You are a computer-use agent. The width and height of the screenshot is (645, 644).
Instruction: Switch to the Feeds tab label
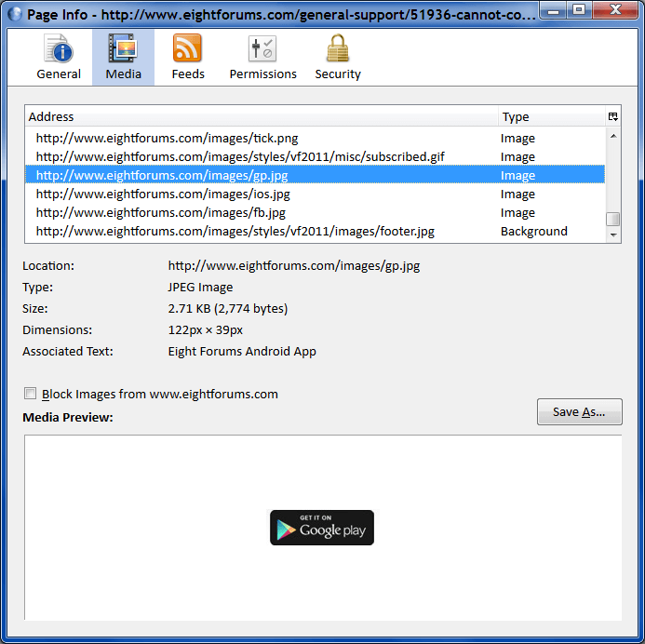[x=188, y=74]
